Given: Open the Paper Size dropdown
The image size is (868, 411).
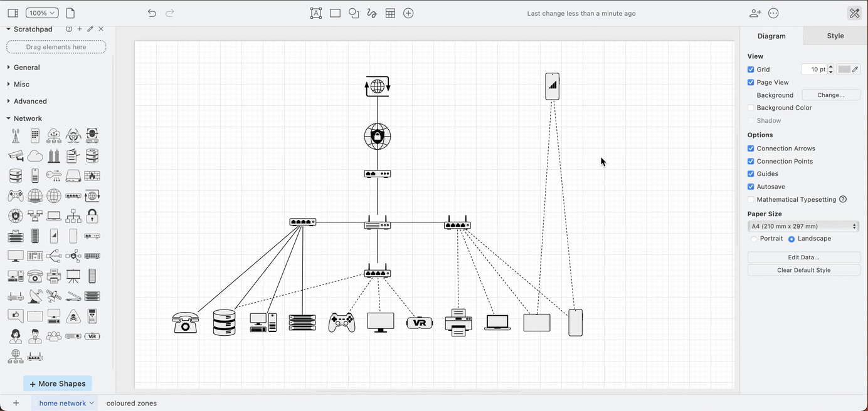Looking at the screenshot, I should pos(803,226).
